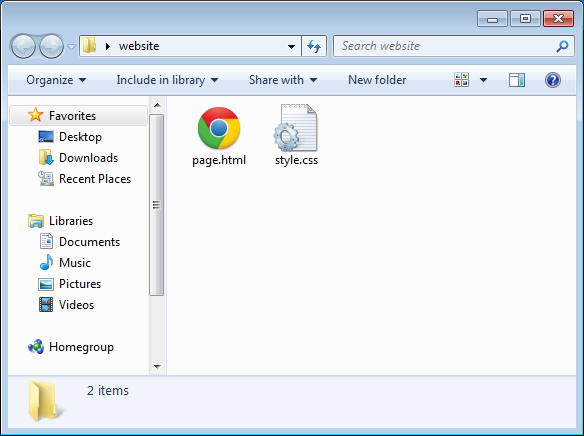The width and height of the screenshot is (584, 436).
Task: Open Desktop in Favorites
Action: pyautogui.click(x=80, y=137)
